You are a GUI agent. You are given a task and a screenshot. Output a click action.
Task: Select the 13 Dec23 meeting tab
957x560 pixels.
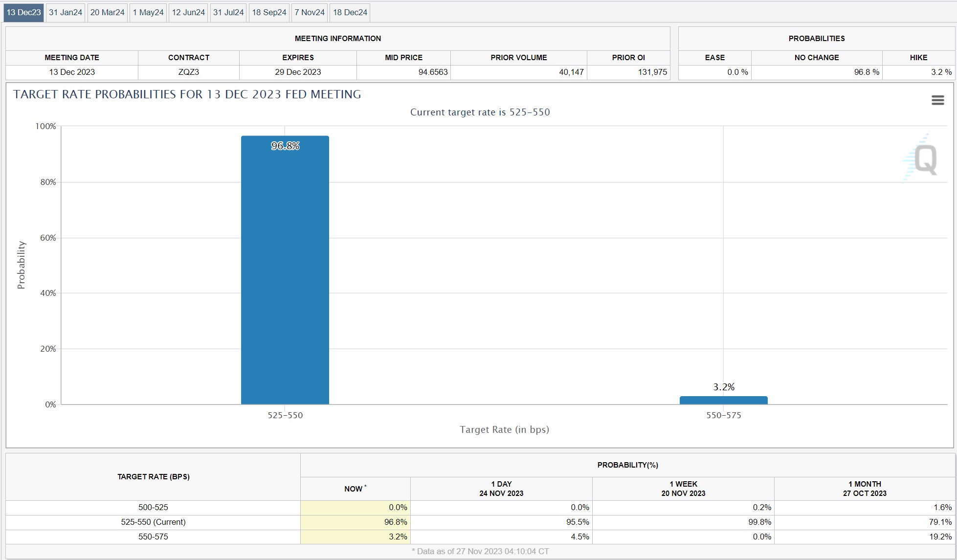click(x=23, y=12)
